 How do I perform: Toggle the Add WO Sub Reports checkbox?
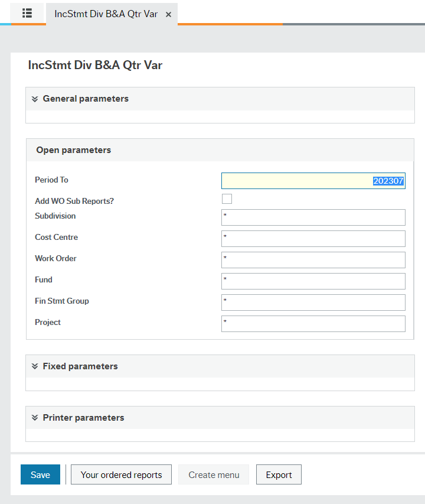coord(227,199)
